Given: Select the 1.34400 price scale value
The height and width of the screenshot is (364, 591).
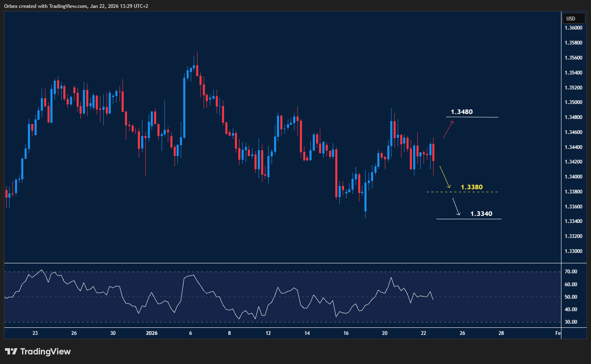Looking at the screenshot, I should (574, 147).
